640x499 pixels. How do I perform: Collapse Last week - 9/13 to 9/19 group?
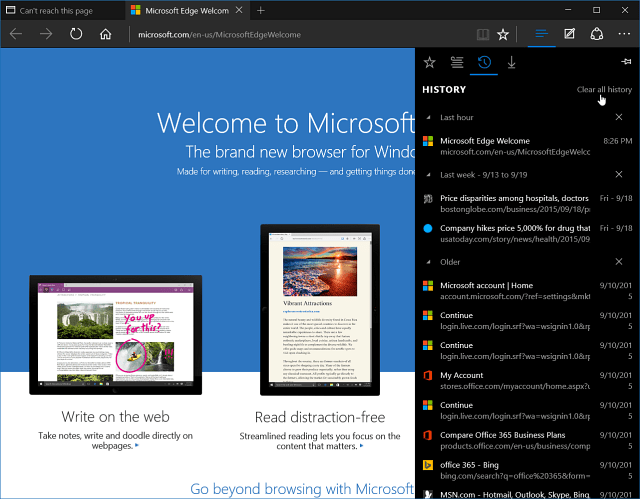(x=428, y=175)
